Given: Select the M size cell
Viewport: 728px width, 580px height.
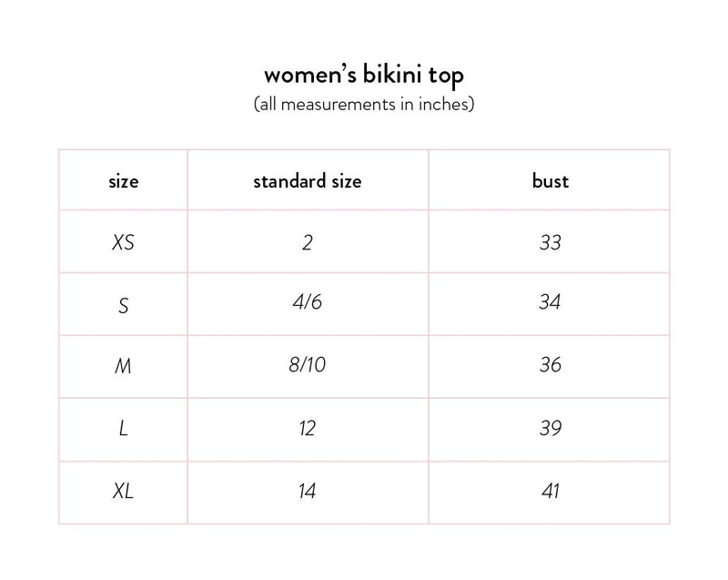Looking at the screenshot, I should coord(124,366).
